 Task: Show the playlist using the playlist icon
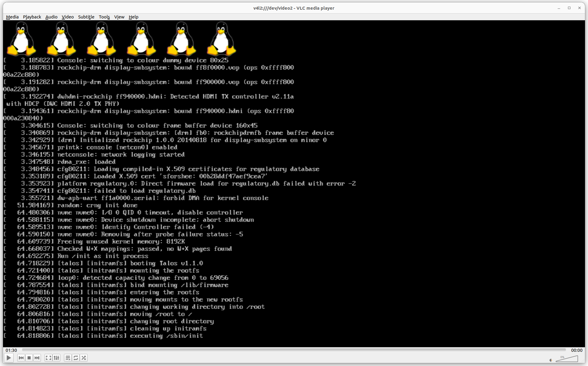coord(68,358)
